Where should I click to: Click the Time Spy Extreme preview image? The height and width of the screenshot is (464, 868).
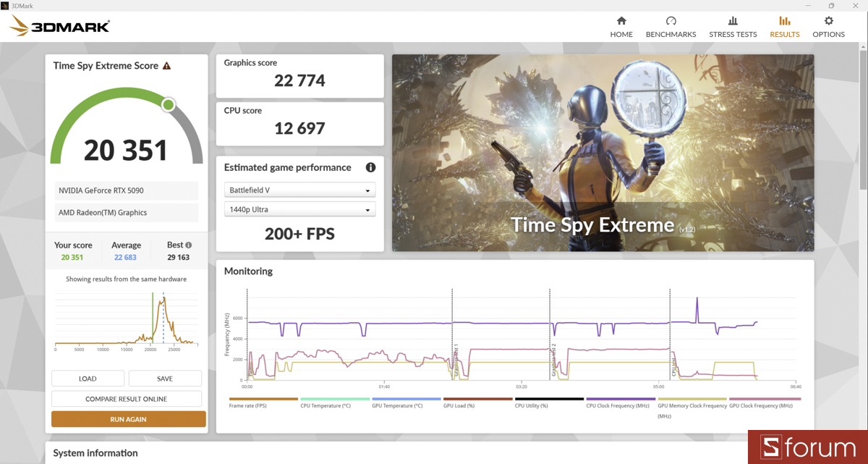tap(603, 153)
